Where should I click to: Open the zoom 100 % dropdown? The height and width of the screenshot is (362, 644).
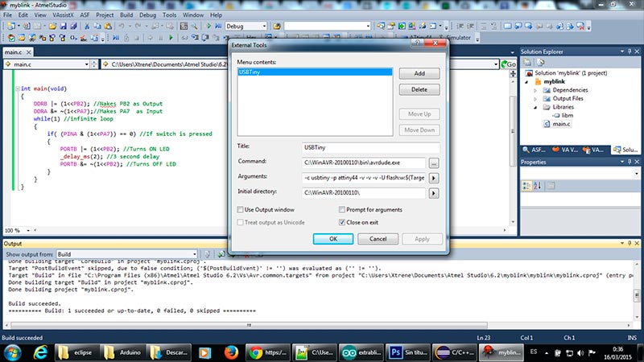(28, 231)
